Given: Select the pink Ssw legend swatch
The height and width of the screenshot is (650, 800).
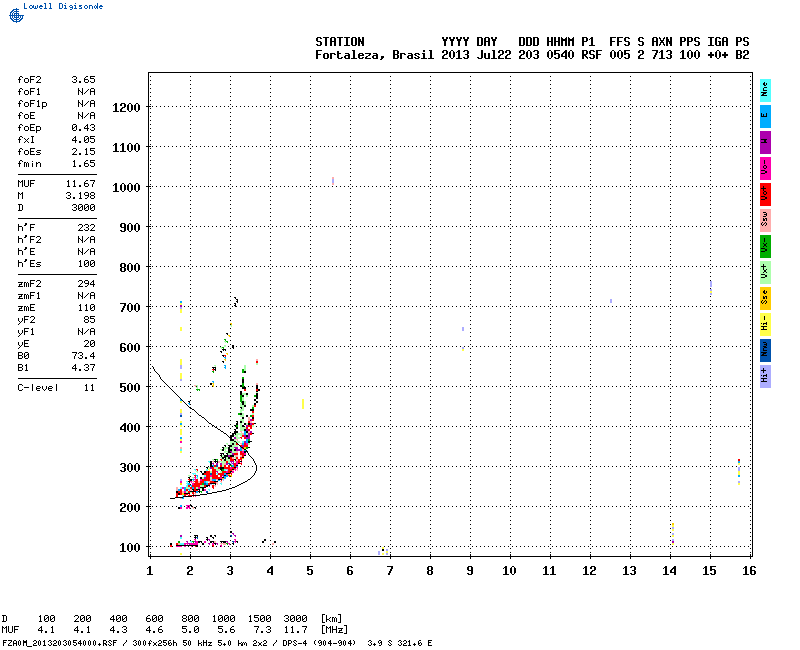Looking at the screenshot, I should tap(765, 220).
